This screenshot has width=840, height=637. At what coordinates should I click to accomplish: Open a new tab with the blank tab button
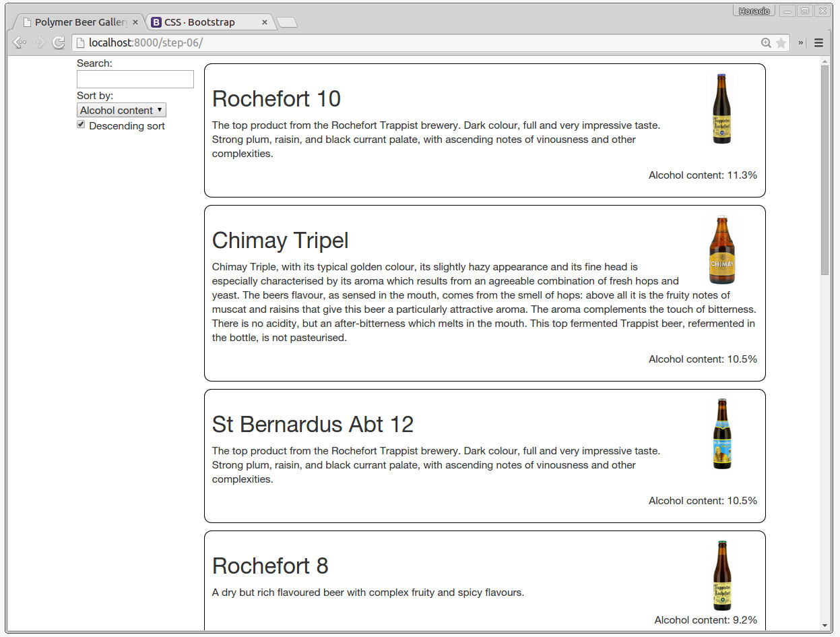tap(287, 23)
